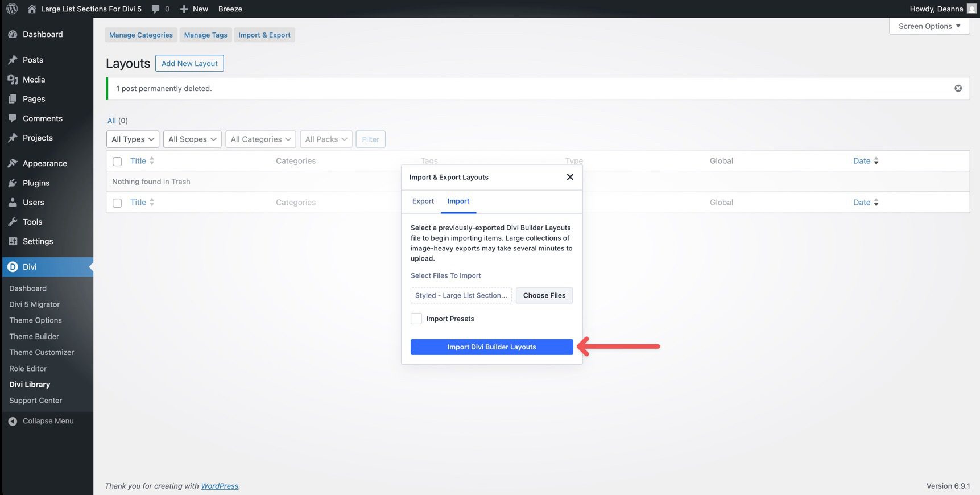Check select-all box in table footer
This screenshot has width=980, height=495.
pos(117,203)
